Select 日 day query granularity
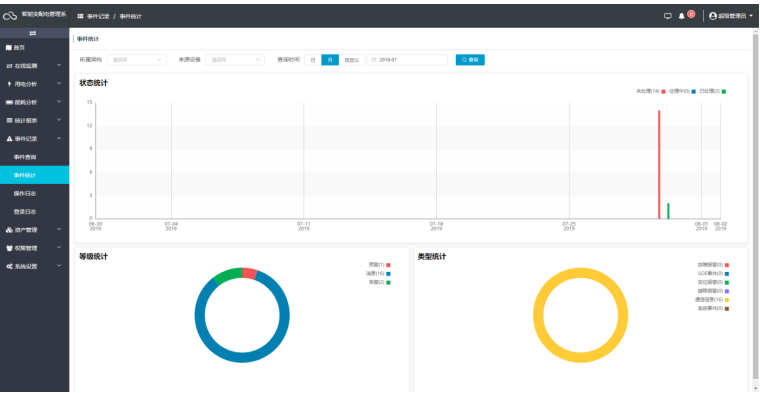 tap(313, 60)
